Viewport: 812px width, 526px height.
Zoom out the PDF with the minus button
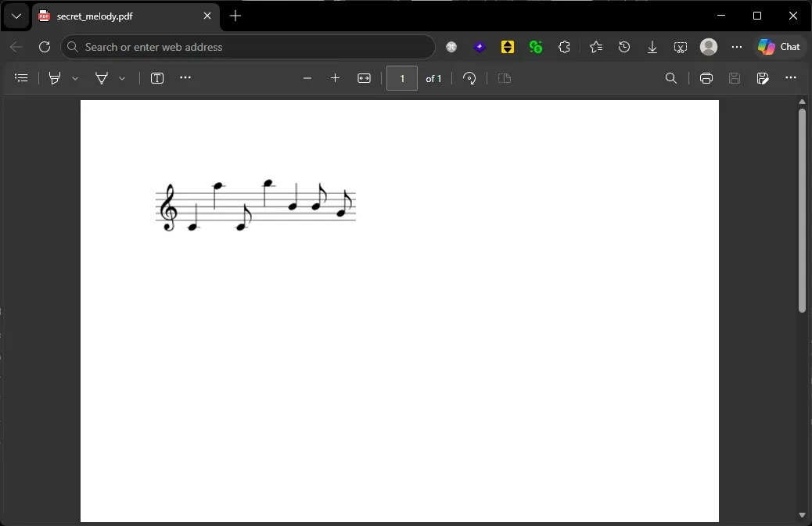[x=307, y=78]
